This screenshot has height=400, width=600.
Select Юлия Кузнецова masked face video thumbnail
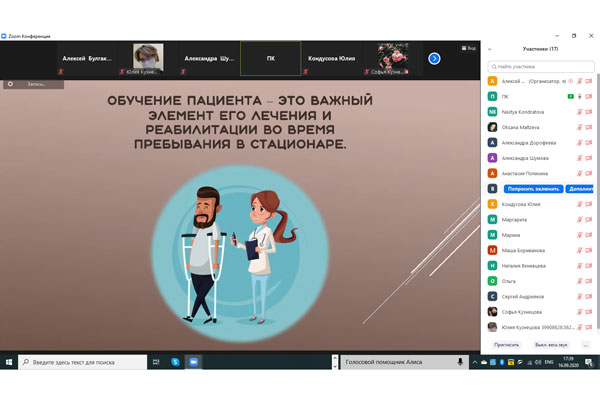[148, 59]
